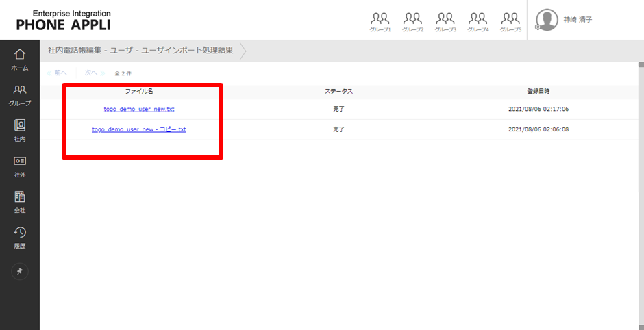Screen dimensions: 644x330
Task: Open グループ4 shortcut in top bar
Action: tap(478, 21)
